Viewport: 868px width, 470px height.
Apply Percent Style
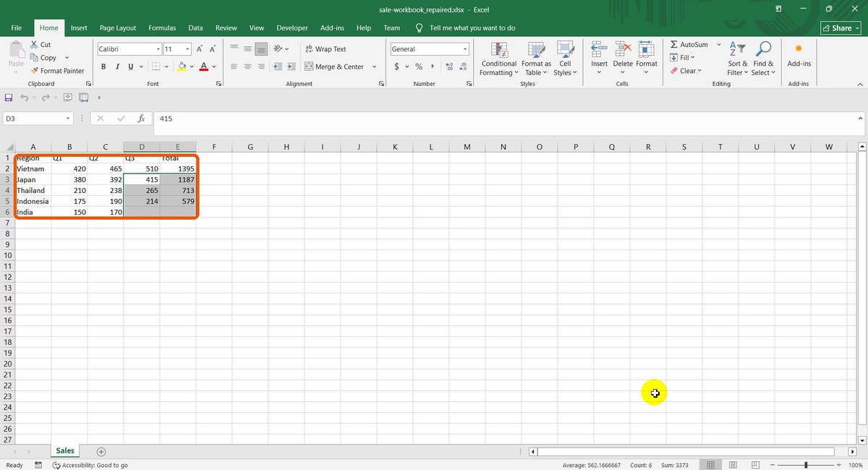(x=418, y=67)
